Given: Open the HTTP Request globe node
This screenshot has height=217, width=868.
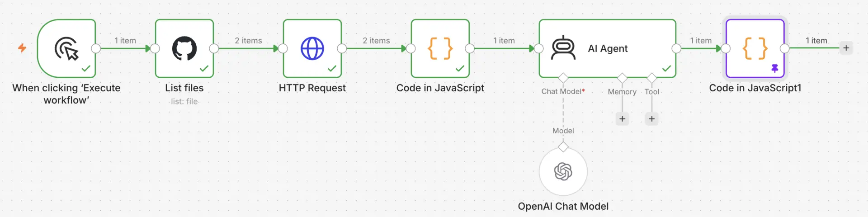Looking at the screenshot, I should [x=312, y=48].
